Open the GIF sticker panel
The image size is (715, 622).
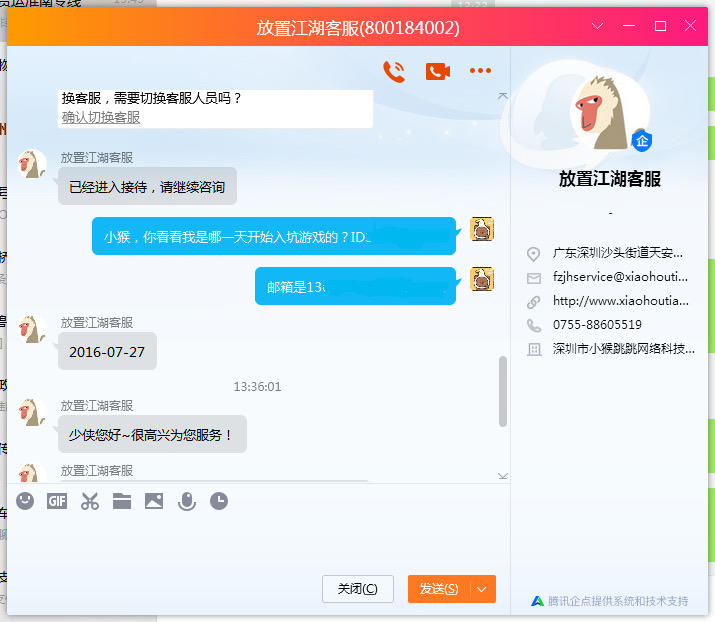[x=57, y=502]
